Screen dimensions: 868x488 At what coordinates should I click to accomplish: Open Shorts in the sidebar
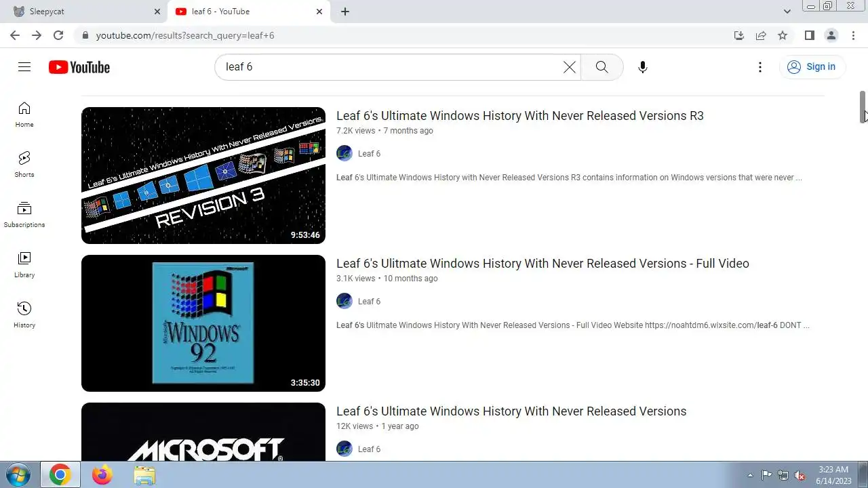pyautogui.click(x=24, y=165)
